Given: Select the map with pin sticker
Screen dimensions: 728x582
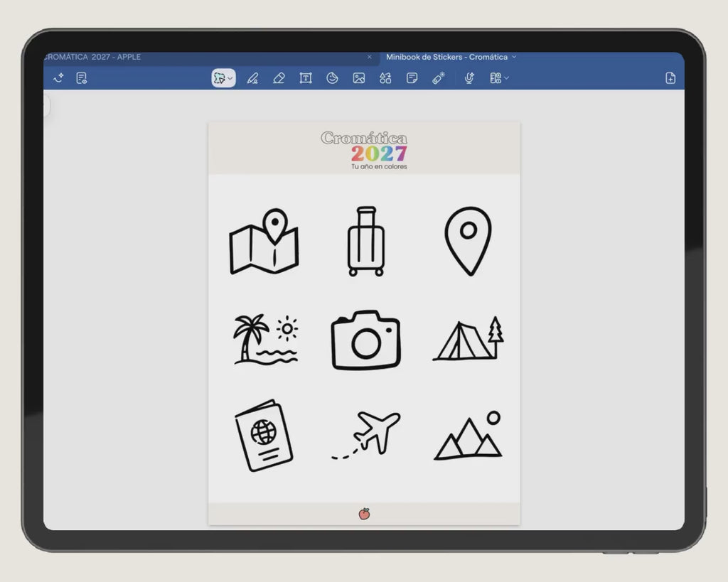Looking at the screenshot, I should (264, 242).
